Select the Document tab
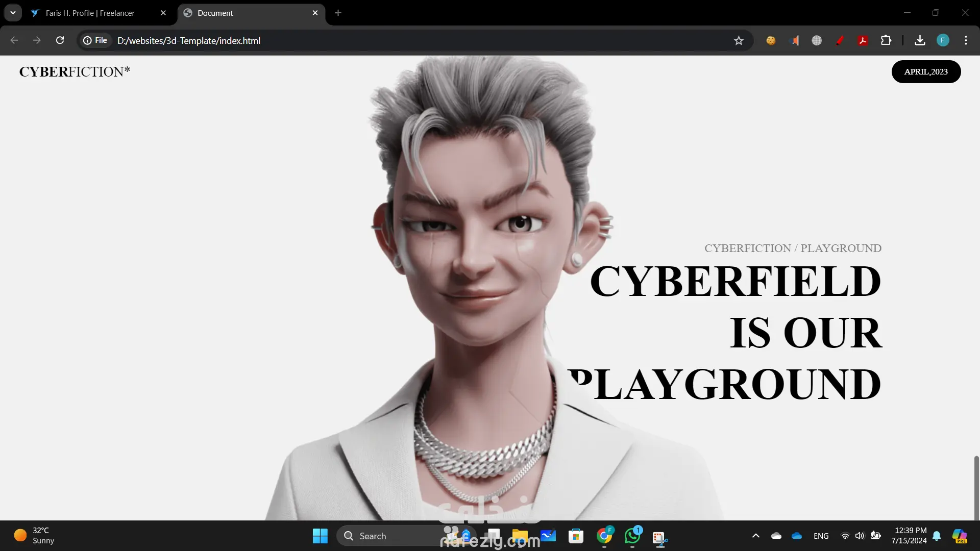 point(245,13)
